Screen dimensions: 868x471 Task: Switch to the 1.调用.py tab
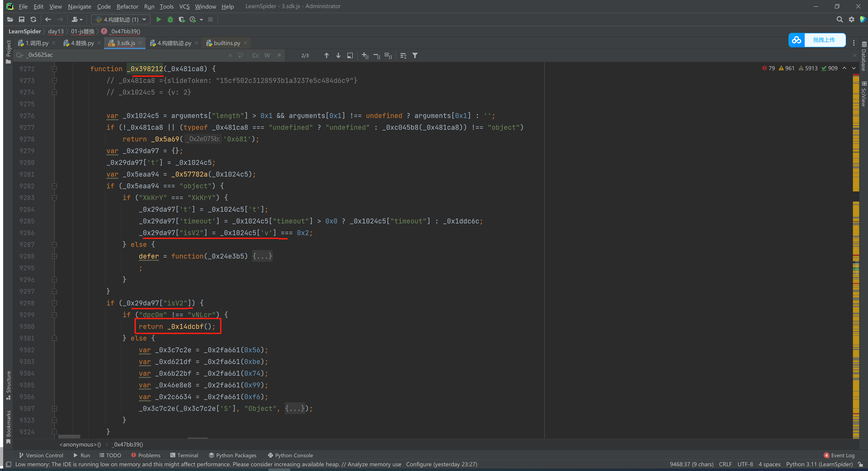coord(37,43)
